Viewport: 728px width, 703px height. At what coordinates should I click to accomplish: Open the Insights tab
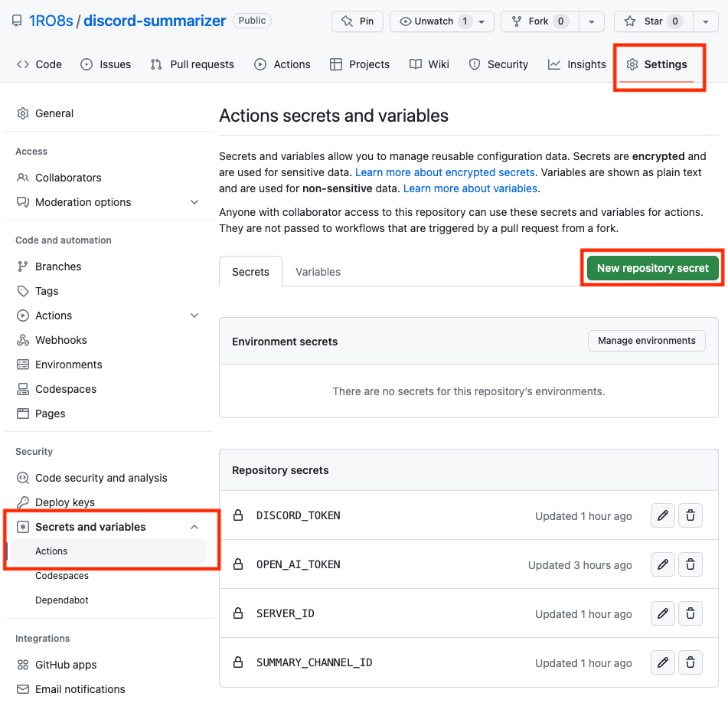[577, 64]
